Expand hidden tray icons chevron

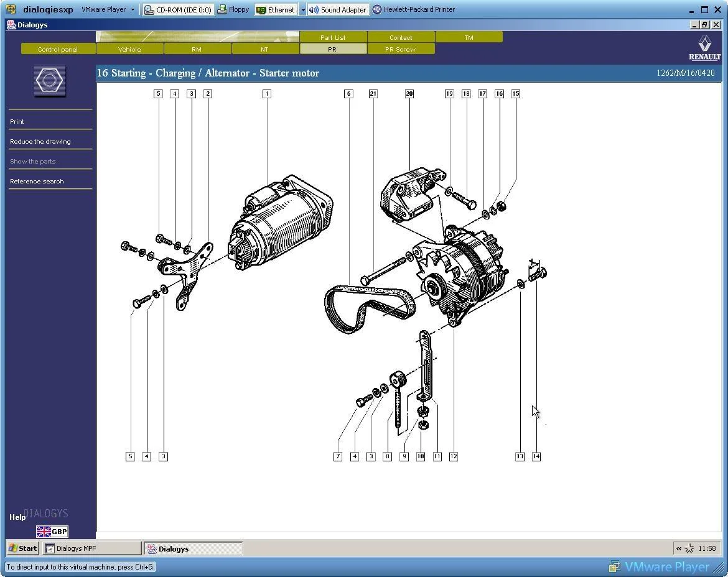679,548
